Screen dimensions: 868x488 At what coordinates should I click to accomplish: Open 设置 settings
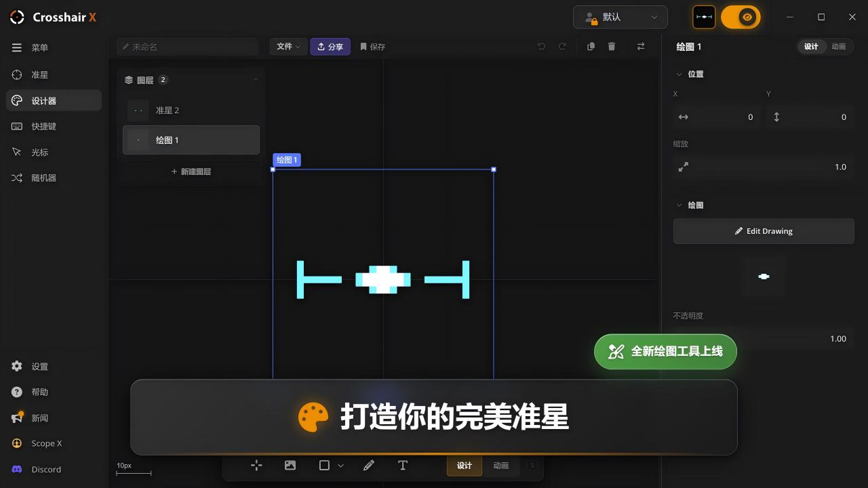[54, 366]
